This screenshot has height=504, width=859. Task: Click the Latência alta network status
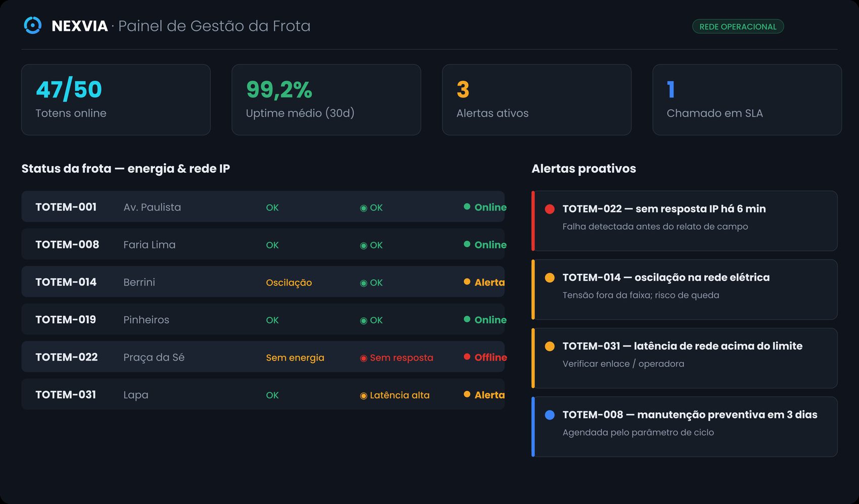point(395,395)
